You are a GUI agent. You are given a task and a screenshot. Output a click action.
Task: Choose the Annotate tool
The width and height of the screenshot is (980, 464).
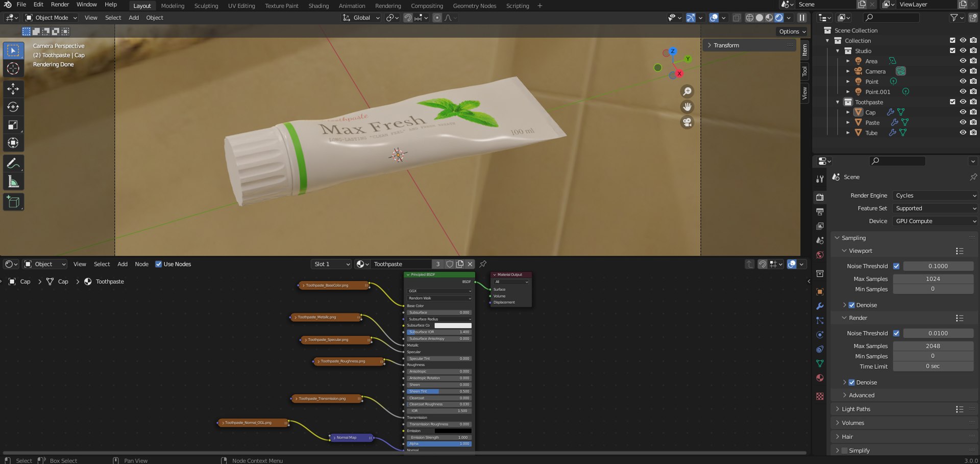[13, 164]
